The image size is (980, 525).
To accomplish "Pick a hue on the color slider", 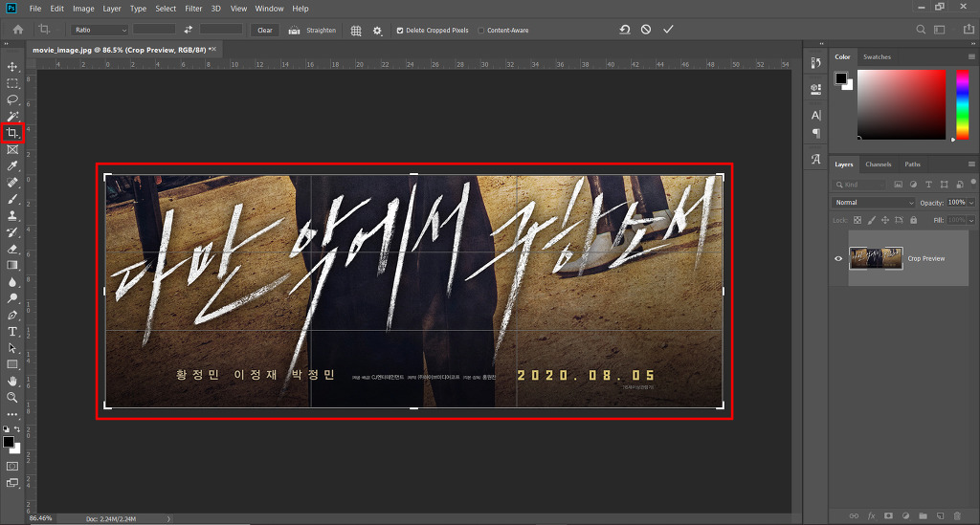I will [x=963, y=104].
